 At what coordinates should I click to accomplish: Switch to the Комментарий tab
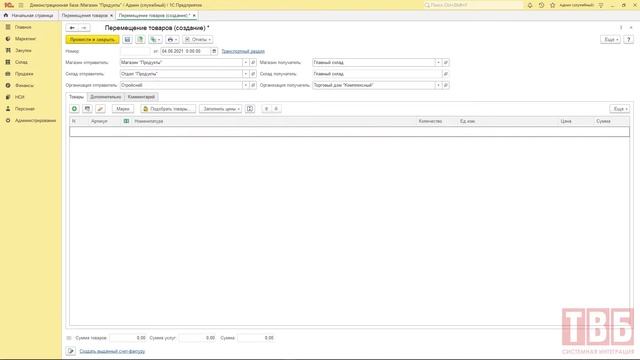141,97
